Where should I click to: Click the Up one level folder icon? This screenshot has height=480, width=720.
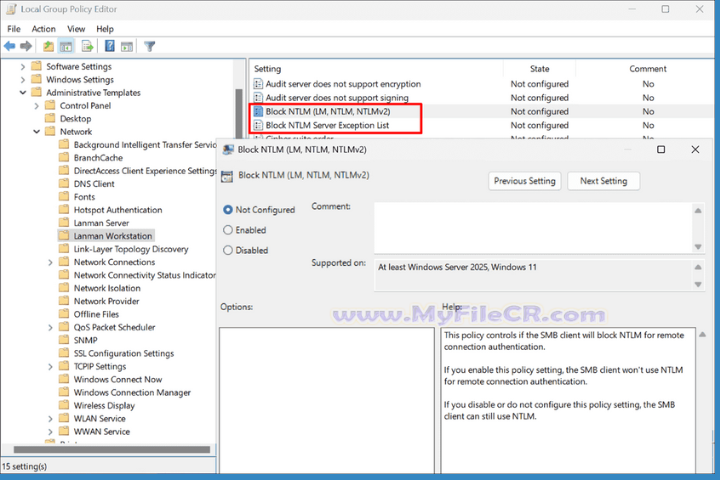click(48, 46)
